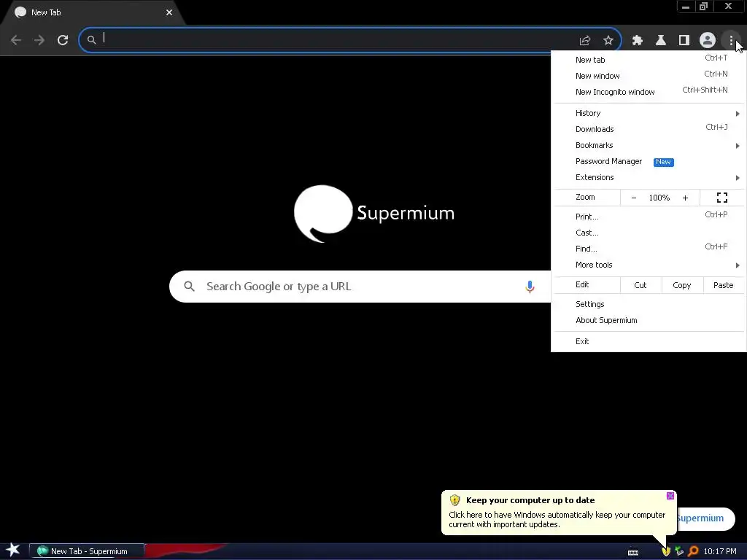Screen dimensions: 747x560
Task: Open About Supermium
Action: coord(649,321)
